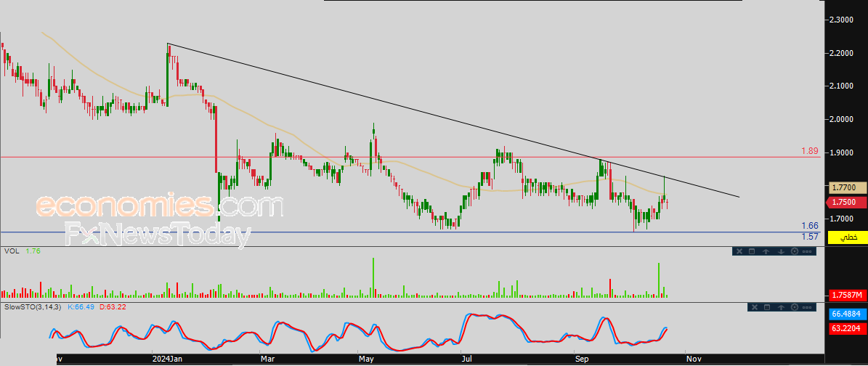Select the 1.57 level label
This screenshot has height=366, width=868.
coord(810,237)
